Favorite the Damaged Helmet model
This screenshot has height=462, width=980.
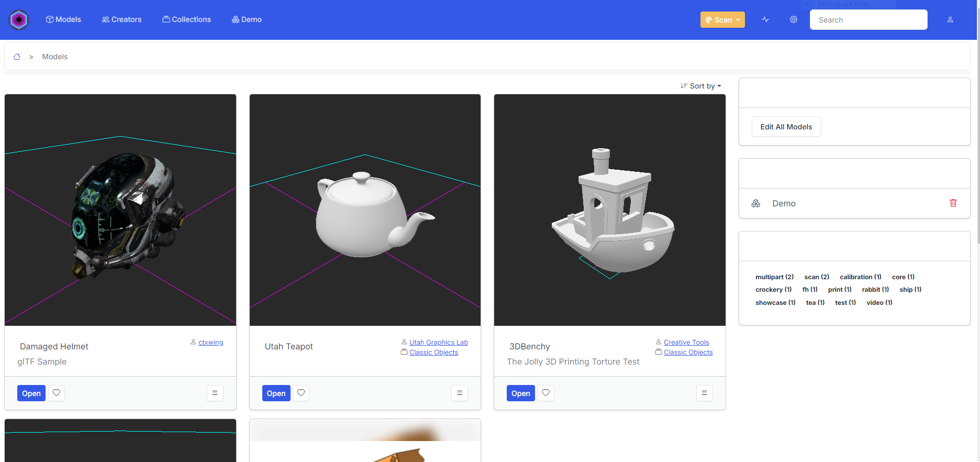tap(57, 393)
